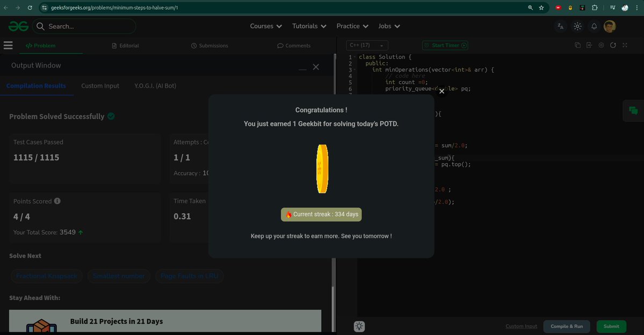Expand the Practice menu

(352, 26)
